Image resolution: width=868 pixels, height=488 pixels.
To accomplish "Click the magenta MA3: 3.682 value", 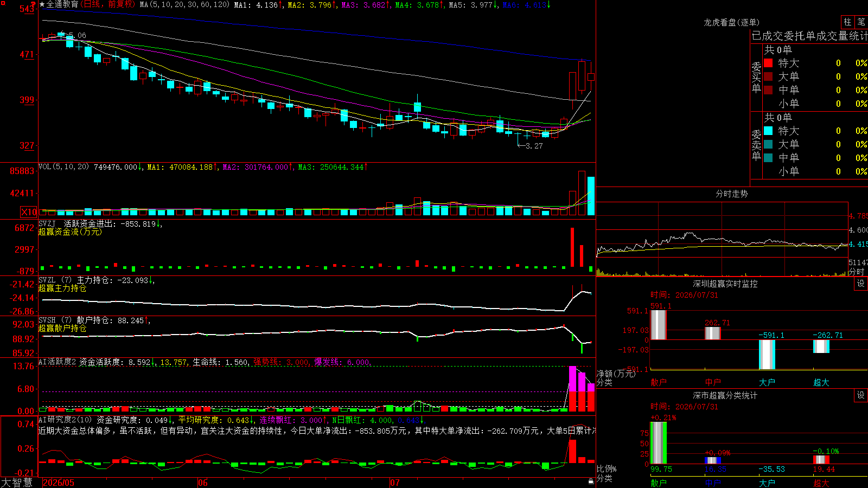I will pyautogui.click(x=365, y=4).
